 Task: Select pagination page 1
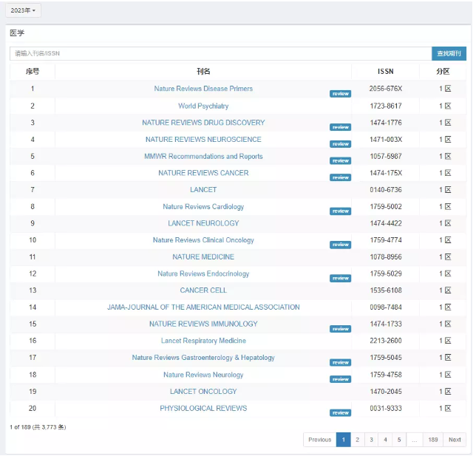(x=344, y=440)
